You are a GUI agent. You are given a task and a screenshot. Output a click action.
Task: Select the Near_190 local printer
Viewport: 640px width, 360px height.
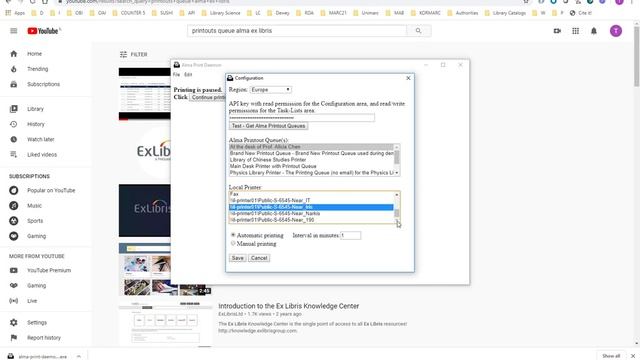pos(311,220)
